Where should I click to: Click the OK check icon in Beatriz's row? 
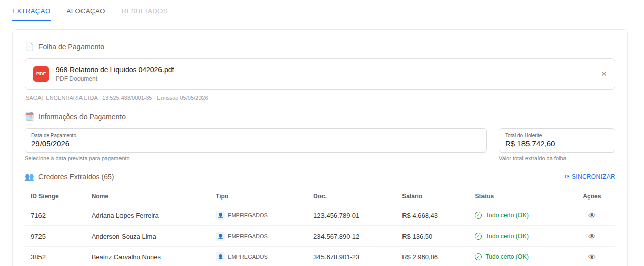pos(478,257)
